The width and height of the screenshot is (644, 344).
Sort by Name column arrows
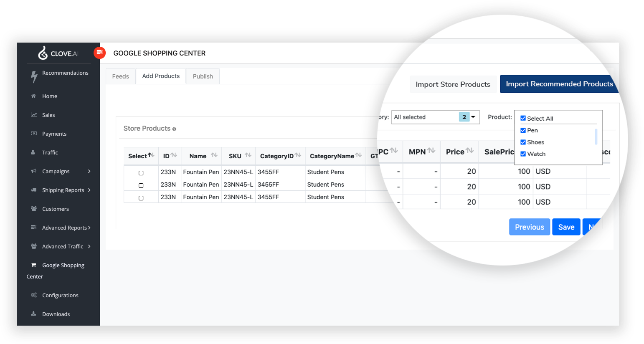214,155
